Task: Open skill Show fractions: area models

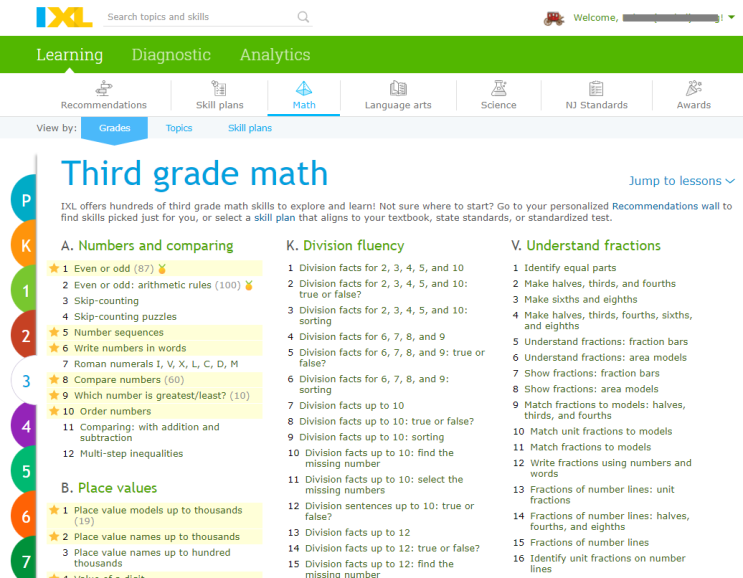Action: pos(591,389)
